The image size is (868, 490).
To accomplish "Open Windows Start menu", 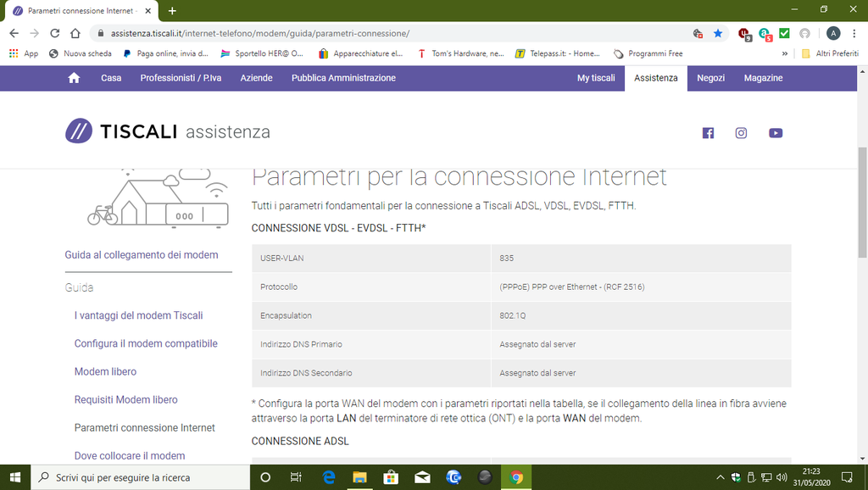I will [x=15, y=477].
